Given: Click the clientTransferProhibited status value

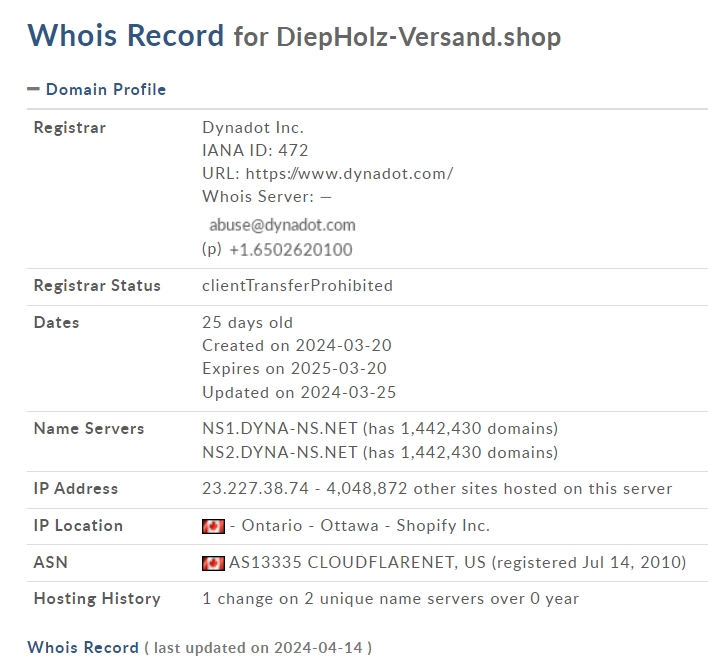Looking at the screenshot, I should [x=297, y=286].
